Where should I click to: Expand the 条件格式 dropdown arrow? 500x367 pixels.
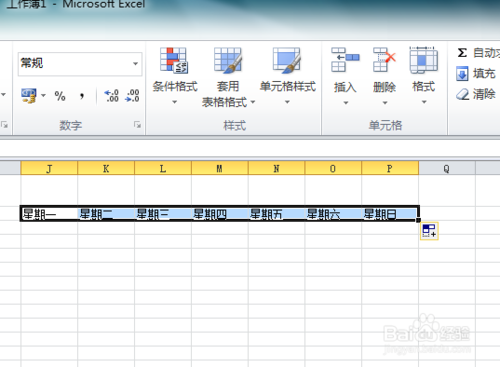pyautogui.click(x=174, y=102)
